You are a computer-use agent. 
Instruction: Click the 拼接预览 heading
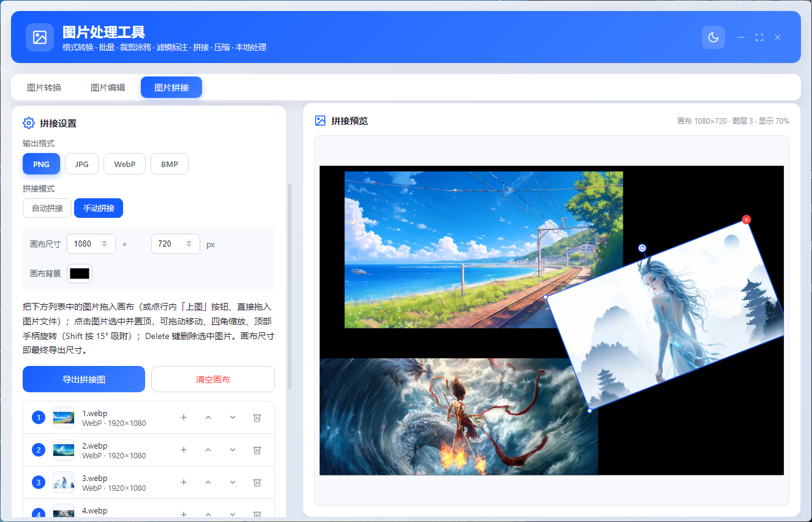350,121
